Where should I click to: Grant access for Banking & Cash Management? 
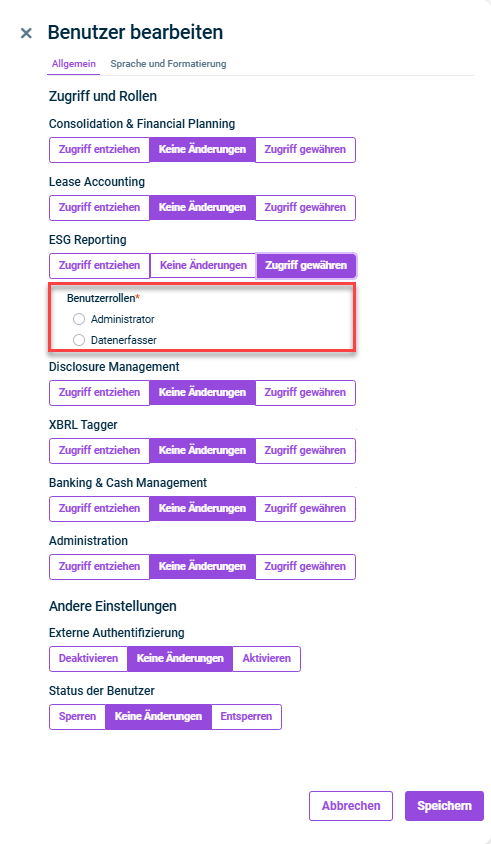[x=305, y=509]
